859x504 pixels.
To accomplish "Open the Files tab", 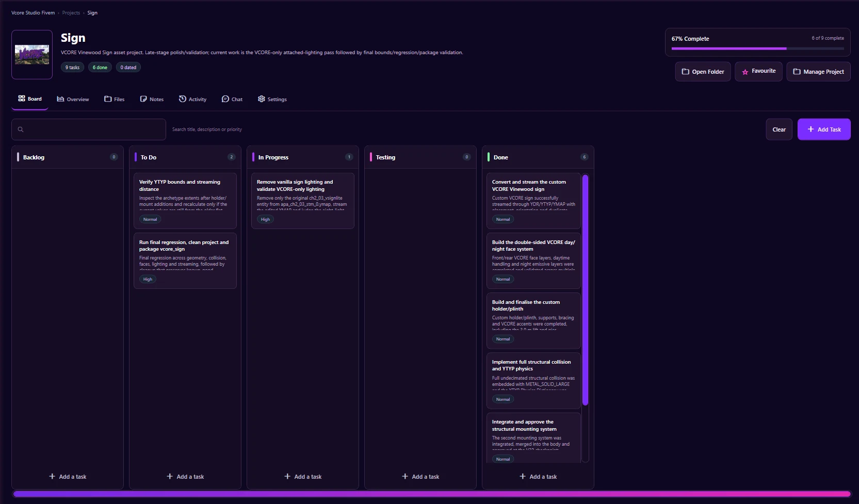I will click(115, 99).
